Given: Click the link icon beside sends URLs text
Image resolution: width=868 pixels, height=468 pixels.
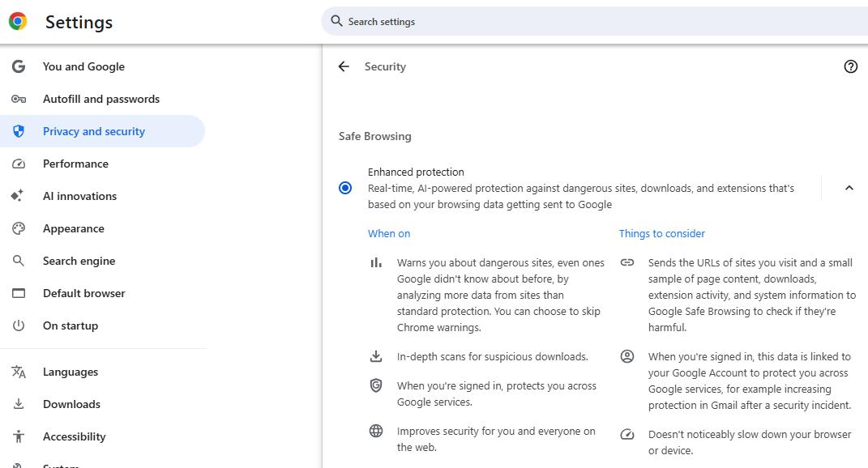Looking at the screenshot, I should (626, 262).
